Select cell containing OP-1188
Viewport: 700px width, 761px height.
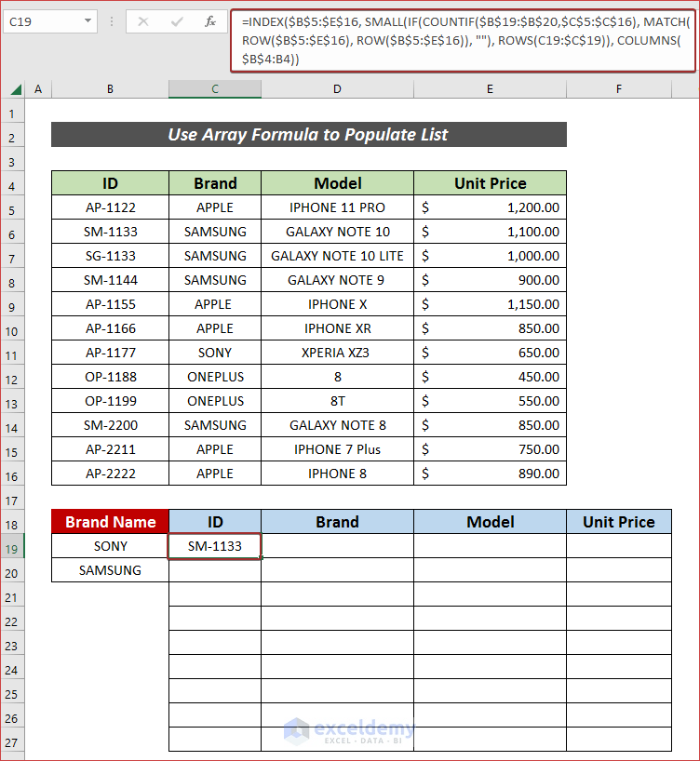pyautogui.click(x=110, y=377)
